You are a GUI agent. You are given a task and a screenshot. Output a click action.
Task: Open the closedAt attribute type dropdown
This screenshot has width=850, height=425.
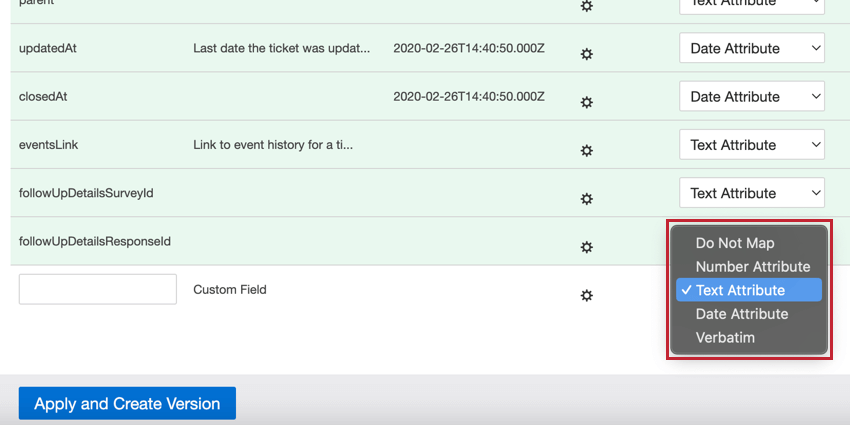click(x=751, y=96)
